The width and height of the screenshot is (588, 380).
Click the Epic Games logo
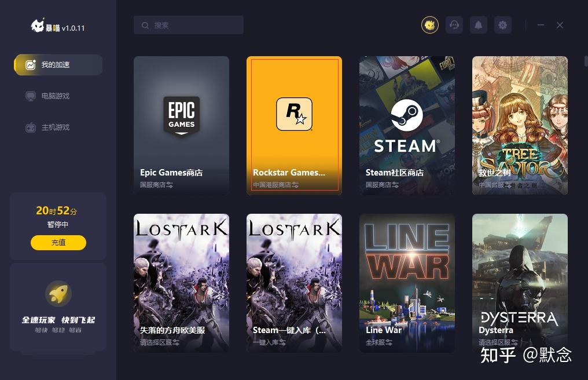tap(182, 116)
